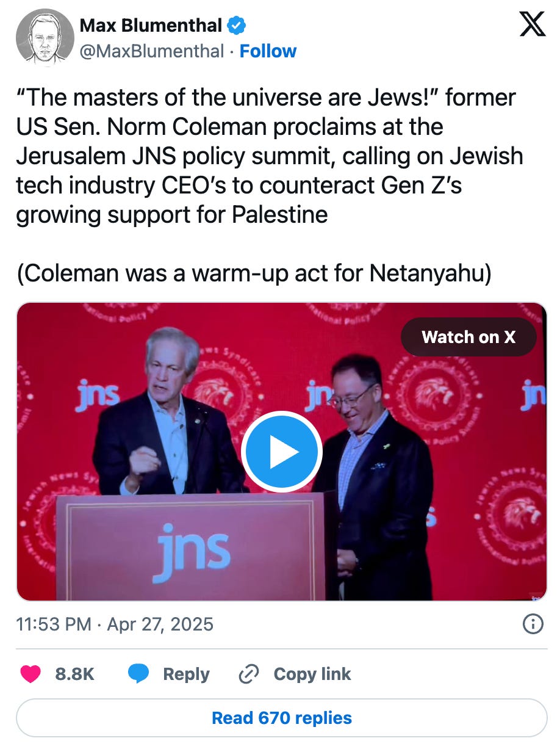Screen dimensions: 560x752
Task: Open the @MaxBlumenthal handle link
Action: point(151,51)
